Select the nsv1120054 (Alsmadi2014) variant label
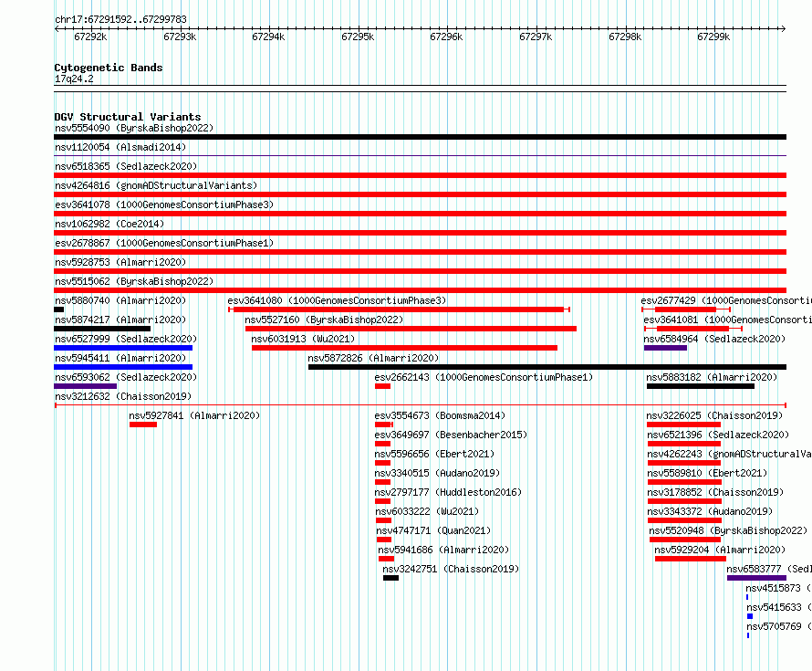Viewport: 812px width, 671px height. (120, 147)
